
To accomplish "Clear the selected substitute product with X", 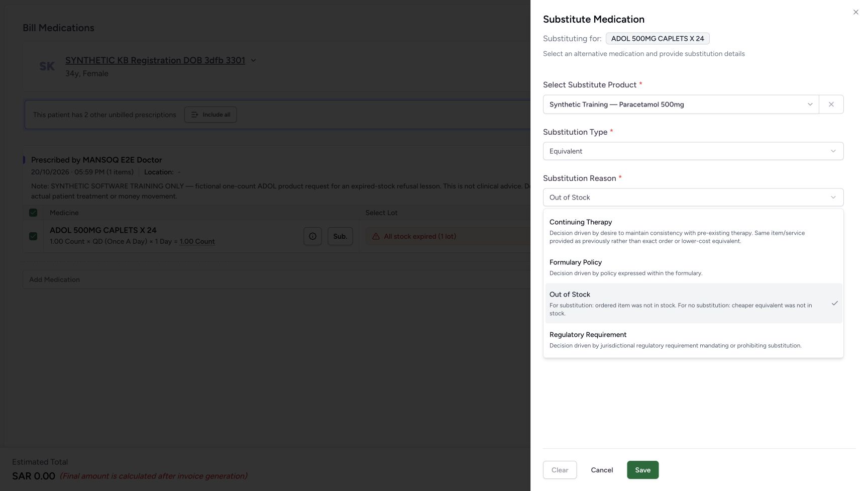I will tap(831, 105).
